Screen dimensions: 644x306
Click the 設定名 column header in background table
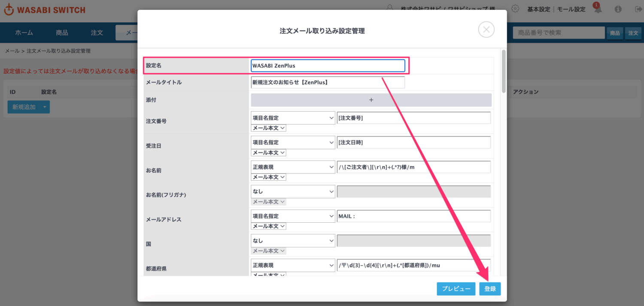pos(49,92)
